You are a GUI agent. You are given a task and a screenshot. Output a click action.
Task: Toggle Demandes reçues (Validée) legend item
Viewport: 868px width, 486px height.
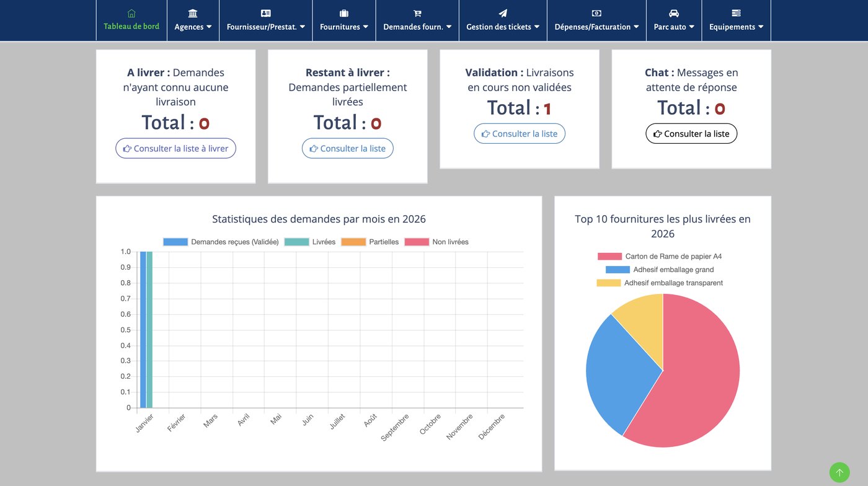(x=221, y=242)
